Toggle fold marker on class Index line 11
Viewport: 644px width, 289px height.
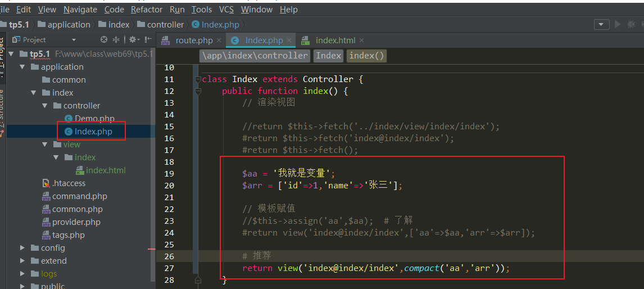[198, 79]
